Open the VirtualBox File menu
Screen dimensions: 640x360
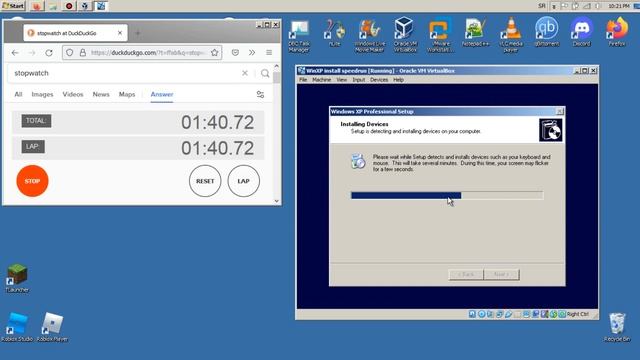[x=303, y=80]
